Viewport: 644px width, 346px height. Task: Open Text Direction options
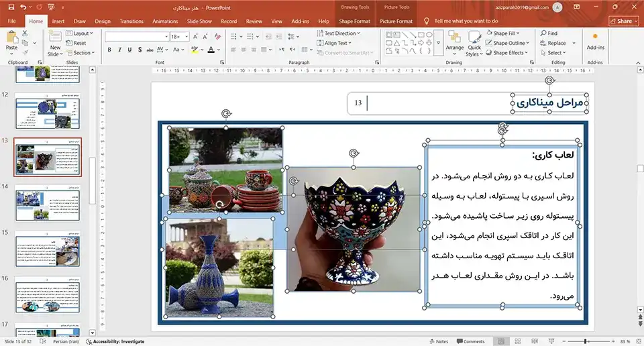pyautogui.click(x=338, y=34)
